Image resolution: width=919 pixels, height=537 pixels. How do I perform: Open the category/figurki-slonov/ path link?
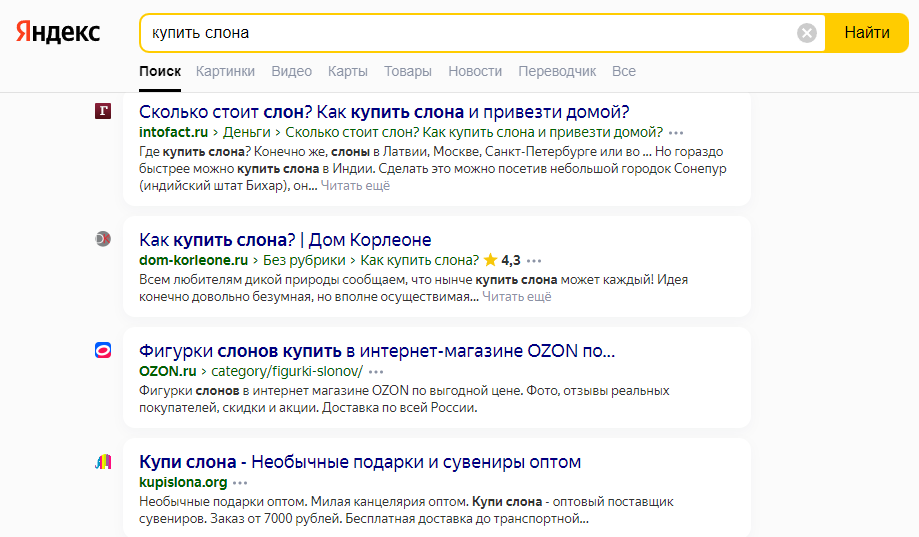pos(287,372)
